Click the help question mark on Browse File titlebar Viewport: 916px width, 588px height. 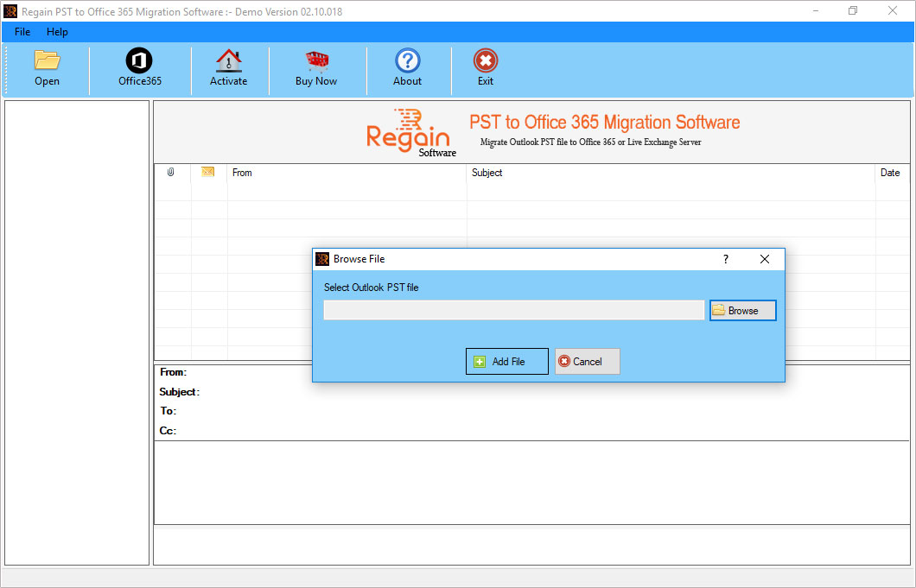pos(725,259)
